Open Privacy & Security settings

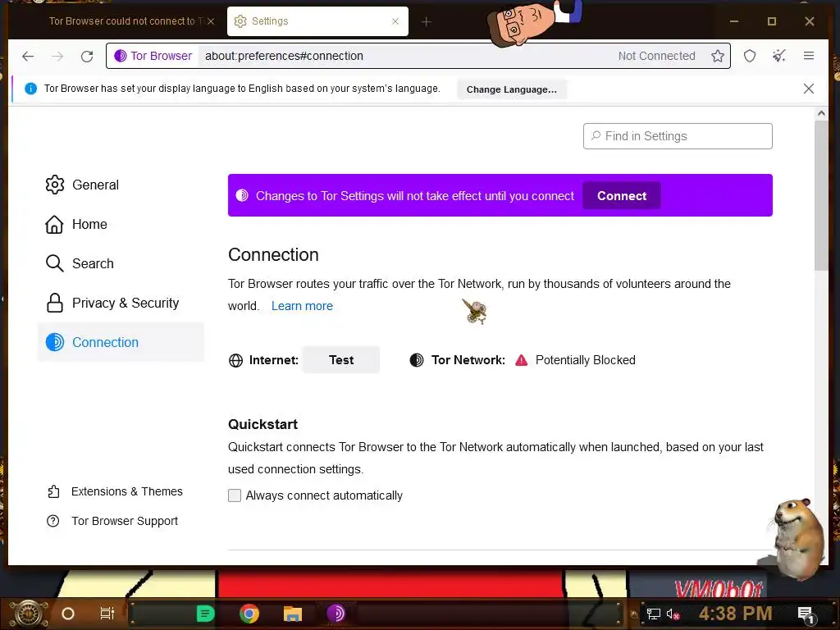click(x=121, y=303)
